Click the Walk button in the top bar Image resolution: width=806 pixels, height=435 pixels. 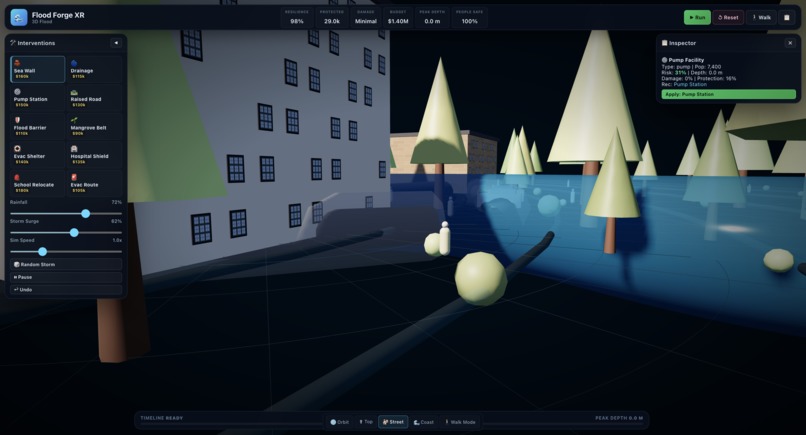761,17
